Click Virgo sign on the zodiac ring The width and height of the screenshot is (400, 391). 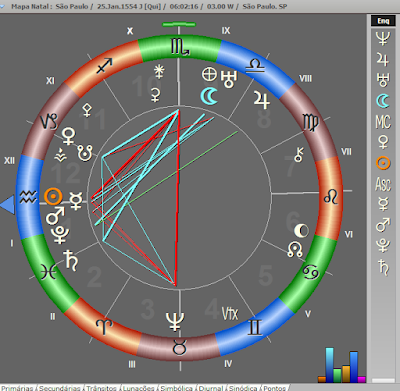(311, 123)
